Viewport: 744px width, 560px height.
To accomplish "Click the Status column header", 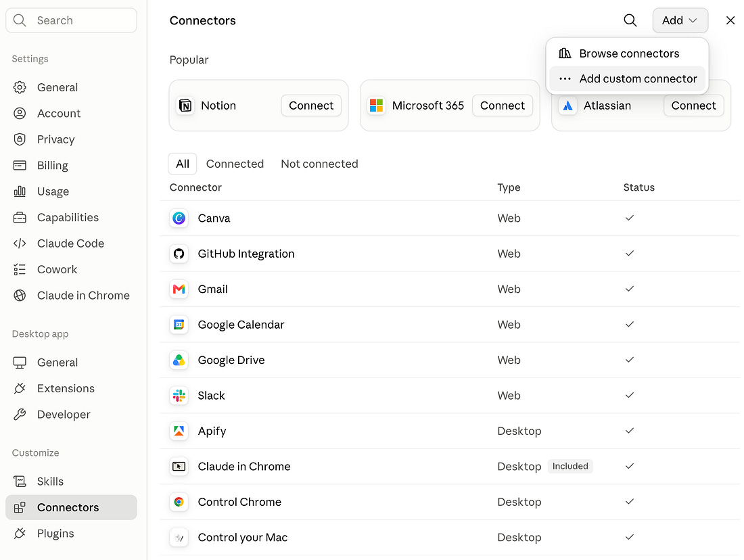I will pos(638,187).
